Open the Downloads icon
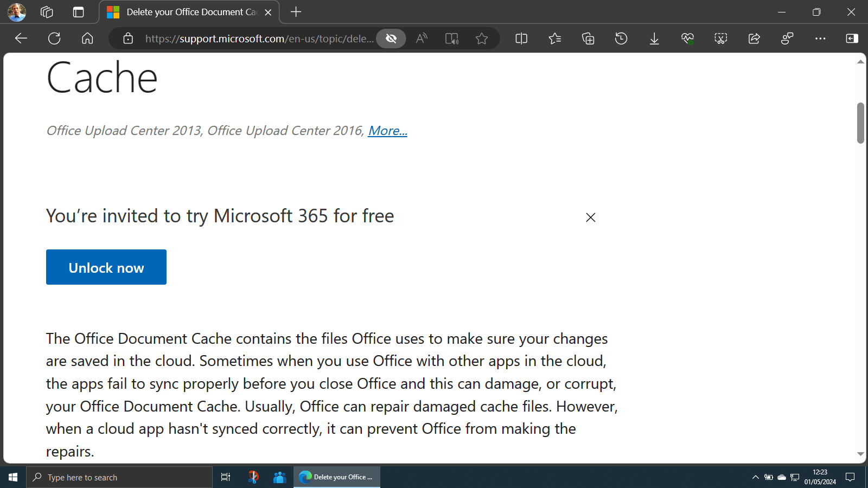This screenshot has height=488, width=868. [654, 38]
